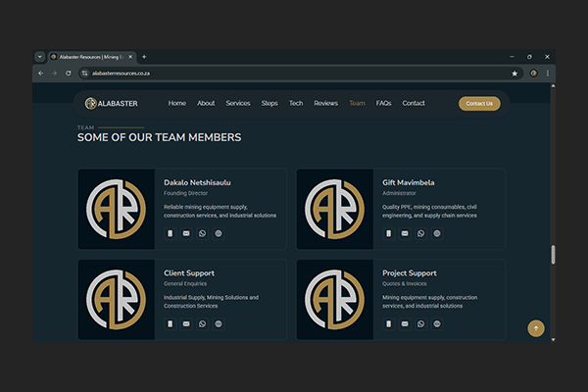Select the Alabaster Resources browser tab

[92, 57]
